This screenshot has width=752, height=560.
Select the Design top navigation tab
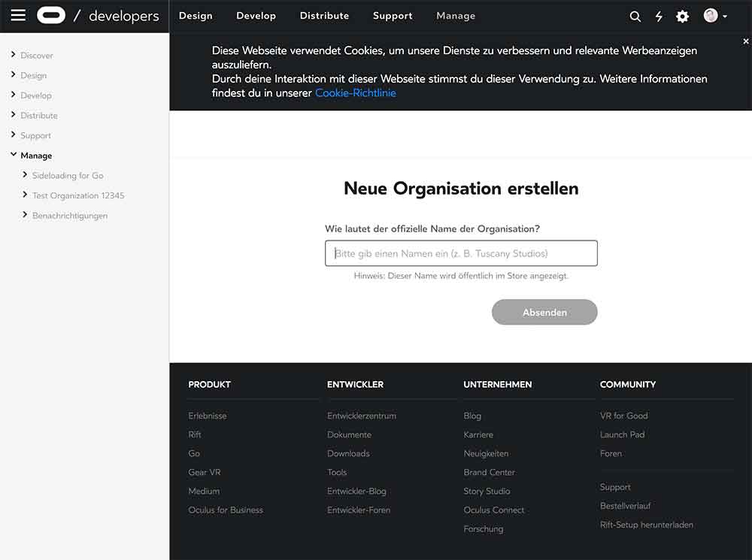pyautogui.click(x=196, y=16)
